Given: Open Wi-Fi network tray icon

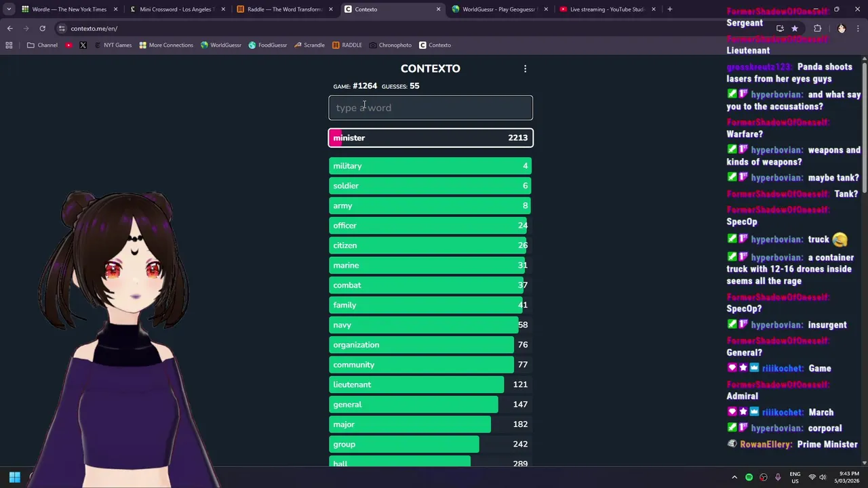Looking at the screenshot, I should click(x=812, y=477).
